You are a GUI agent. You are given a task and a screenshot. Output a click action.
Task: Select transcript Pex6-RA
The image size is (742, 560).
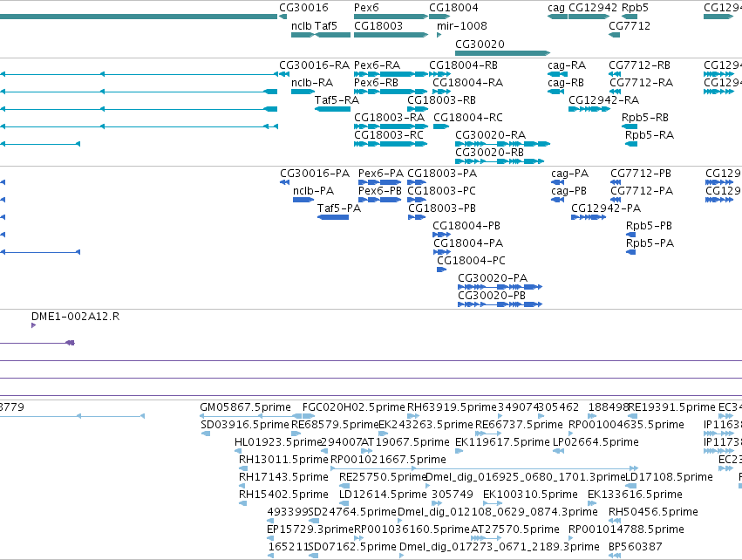(378, 65)
